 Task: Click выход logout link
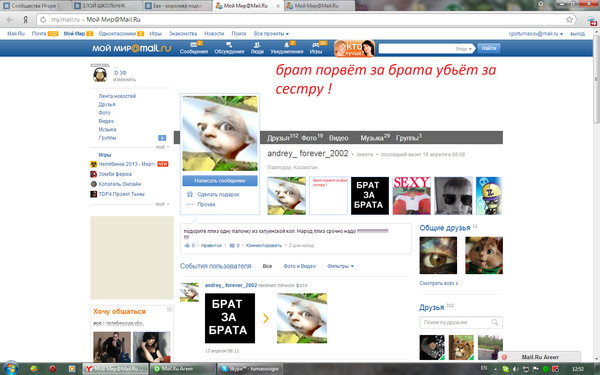577,34
